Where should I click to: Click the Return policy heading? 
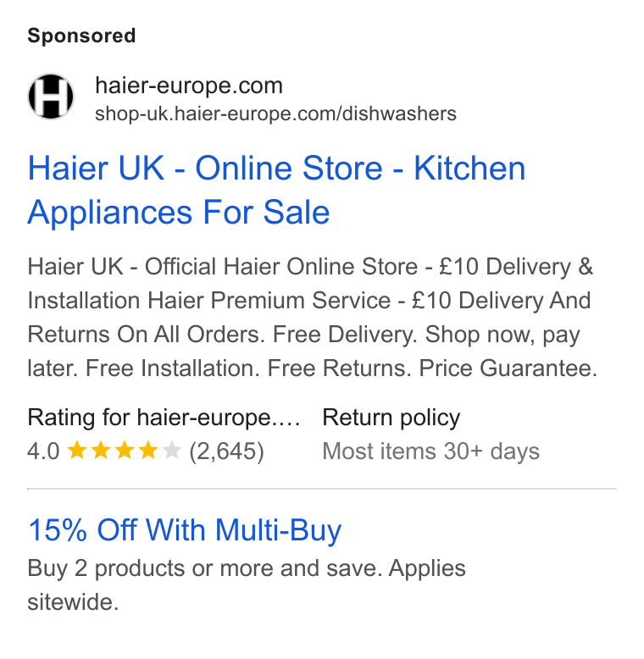pos(391,418)
